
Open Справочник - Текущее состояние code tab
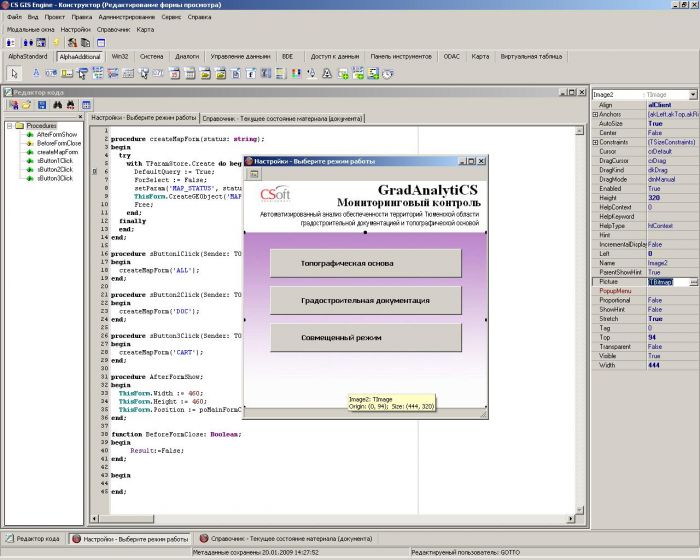[282, 118]
